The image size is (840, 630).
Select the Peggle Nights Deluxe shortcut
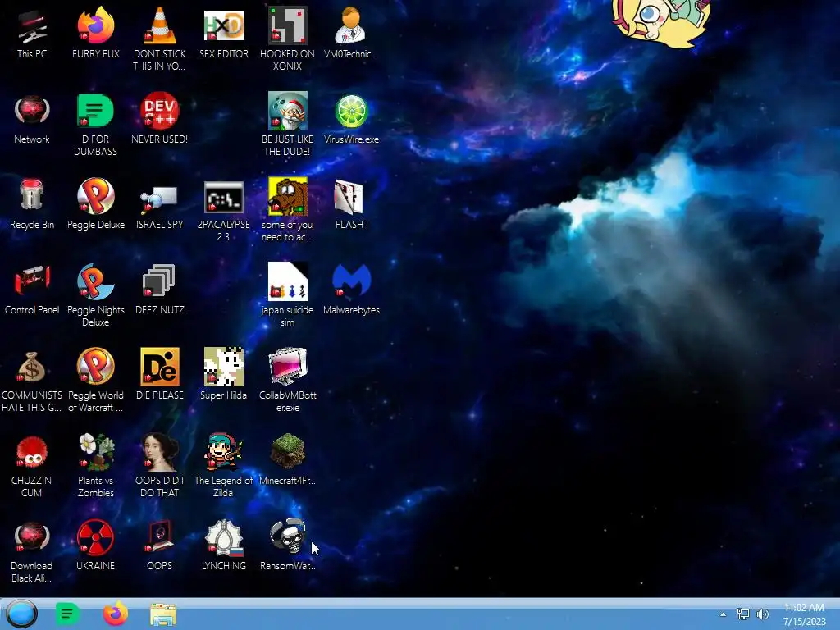(x=95, y=296)
